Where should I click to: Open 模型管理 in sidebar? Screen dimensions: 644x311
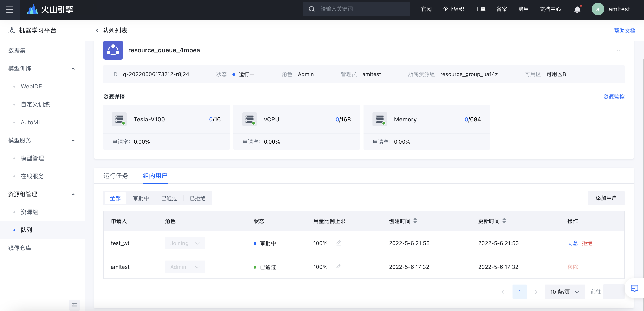32,158
